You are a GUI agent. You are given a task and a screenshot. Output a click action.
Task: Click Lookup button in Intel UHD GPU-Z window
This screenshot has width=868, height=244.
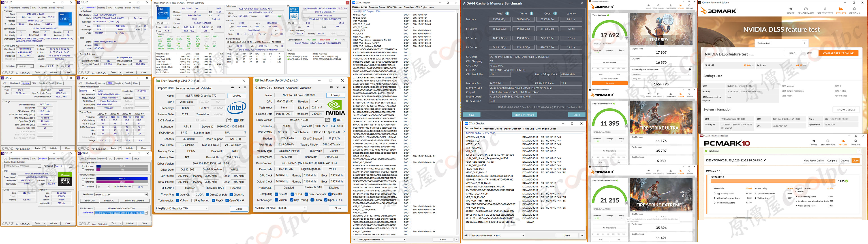point(237,95)
